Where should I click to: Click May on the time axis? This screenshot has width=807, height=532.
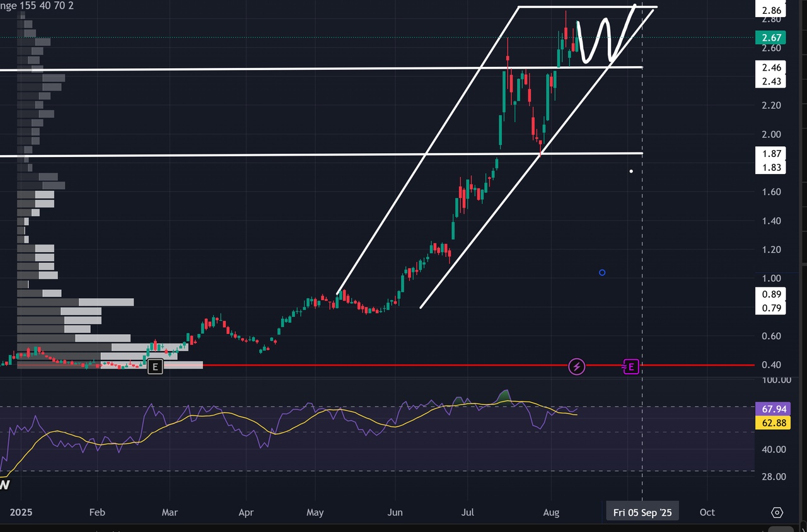coord(315,512)
